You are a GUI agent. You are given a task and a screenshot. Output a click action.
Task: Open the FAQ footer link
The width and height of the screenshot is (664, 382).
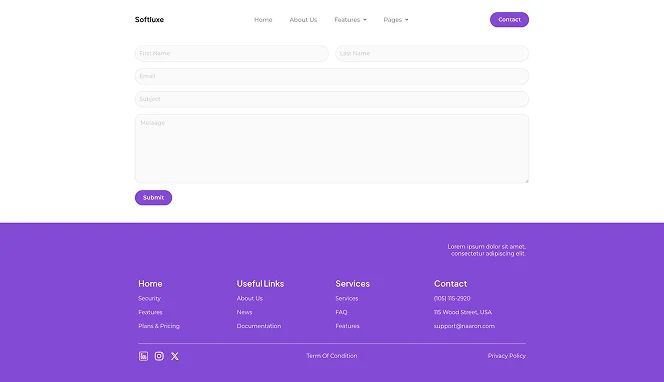[x=341, y=312]
